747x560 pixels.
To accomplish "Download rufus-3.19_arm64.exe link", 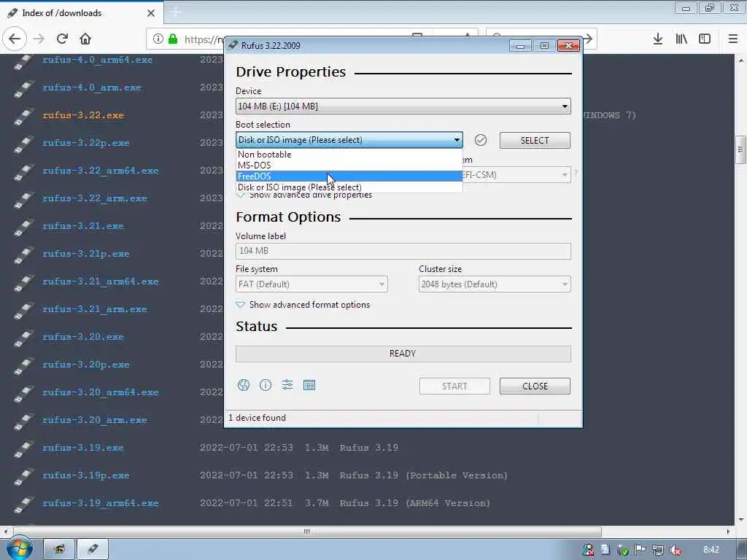I will 101,503.
